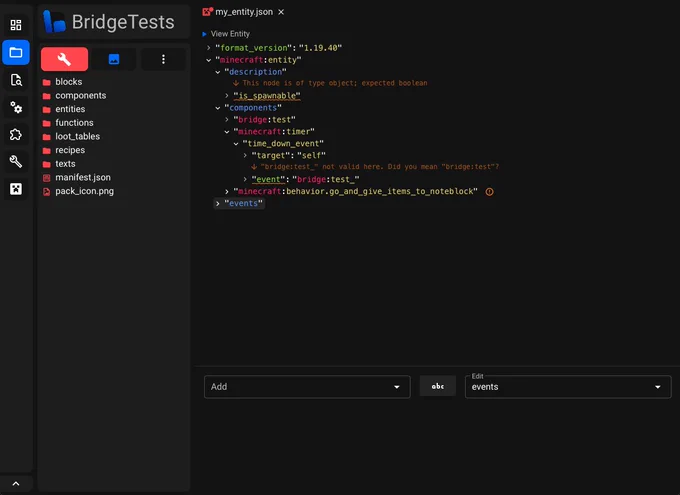Open the wrench tools sidebar icon
The image size is (680, 495).
(x=16, y=162)
